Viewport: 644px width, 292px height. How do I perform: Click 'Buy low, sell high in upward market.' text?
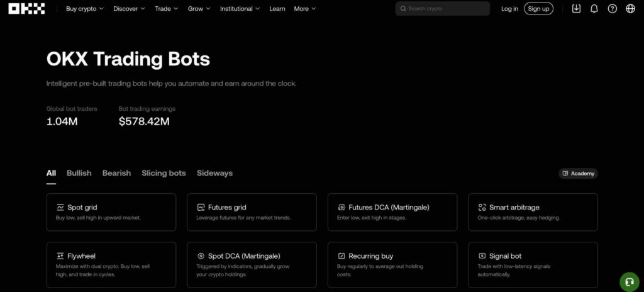coord(98,218)
